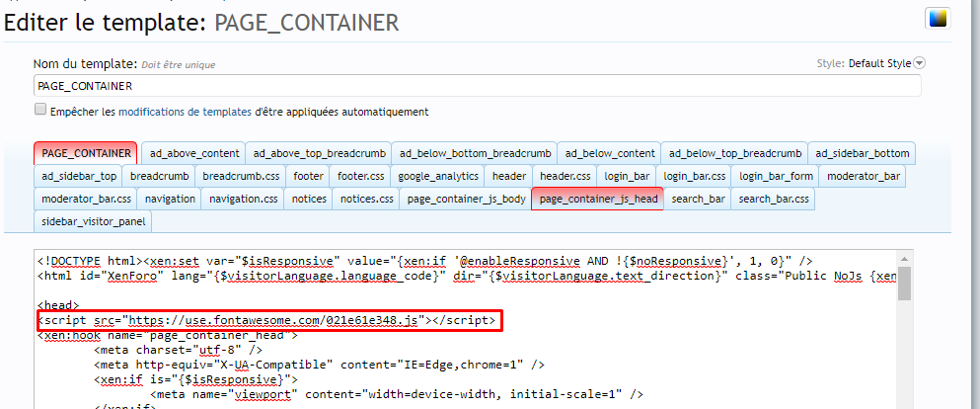Open the ad_below_bottom_breadcrumb tab

(x=475, y=153)
